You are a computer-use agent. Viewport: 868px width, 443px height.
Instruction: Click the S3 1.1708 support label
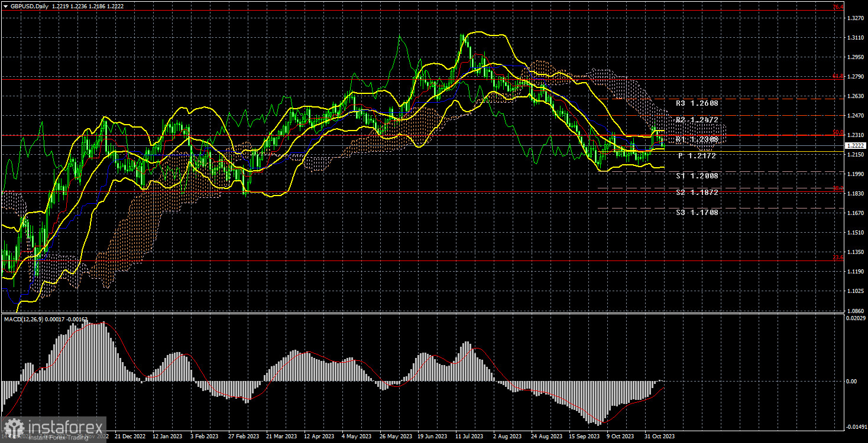[697, 212]
